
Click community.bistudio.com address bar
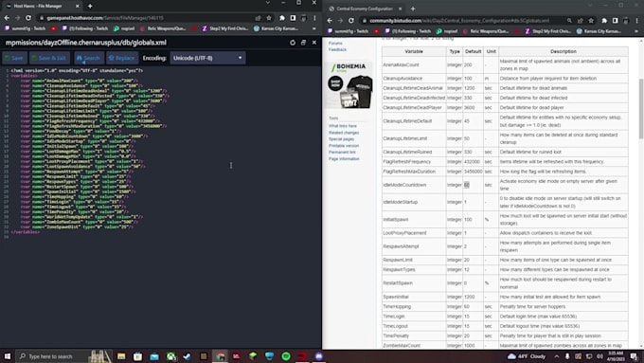460,21
